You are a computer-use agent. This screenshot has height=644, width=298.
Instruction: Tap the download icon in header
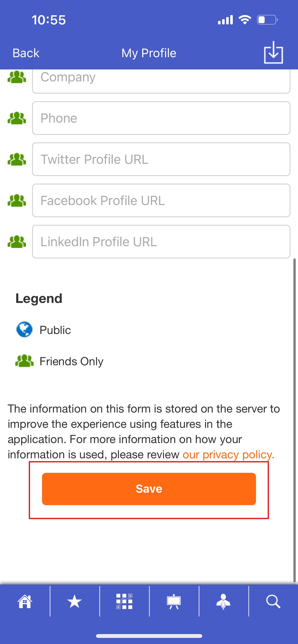(273, 53)
